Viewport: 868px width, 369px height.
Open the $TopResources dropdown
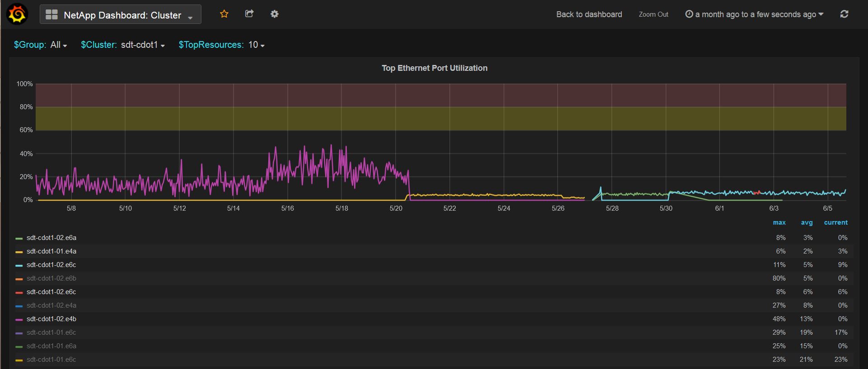[257, 45]
